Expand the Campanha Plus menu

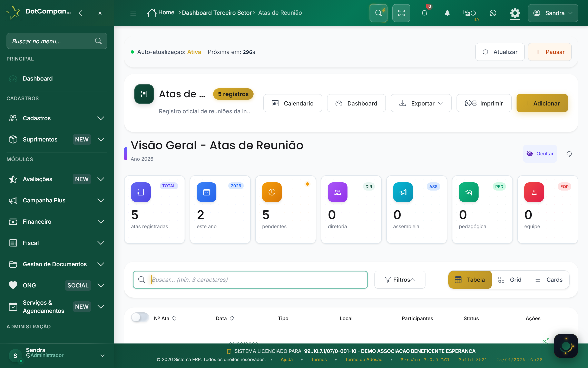tap(57, 200)
